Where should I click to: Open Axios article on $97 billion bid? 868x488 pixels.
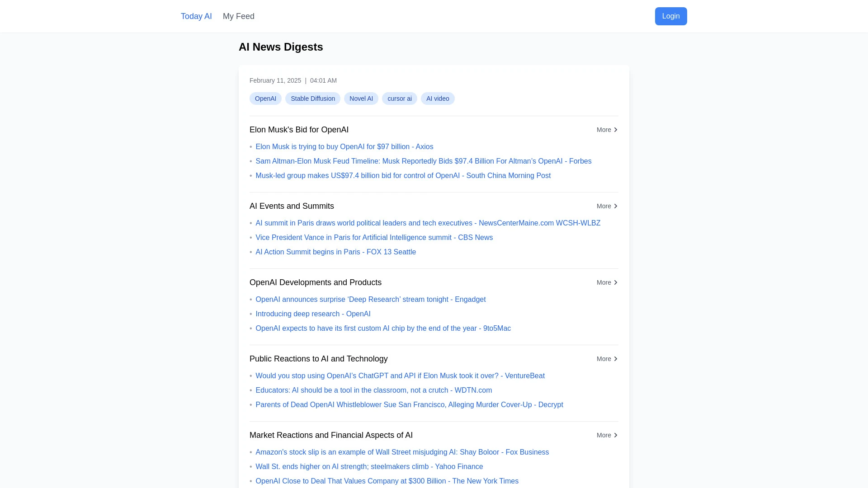[x=344, y=147]
